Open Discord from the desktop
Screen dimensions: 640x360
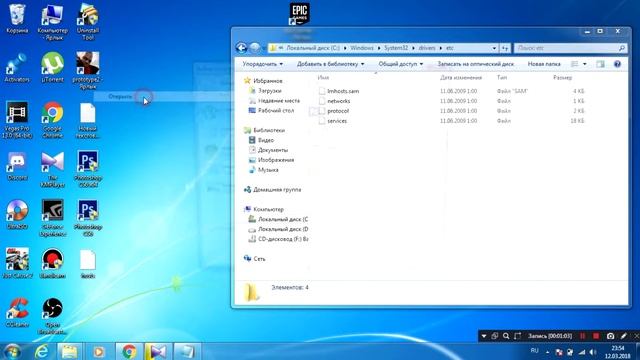[x=17, y=166]
